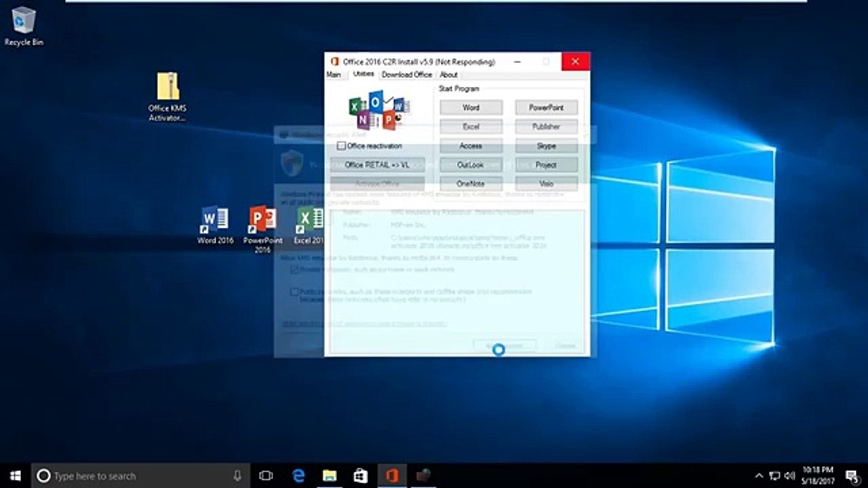
Task: Start PowerPoint from Start Program
Action: tap(547, 108)
